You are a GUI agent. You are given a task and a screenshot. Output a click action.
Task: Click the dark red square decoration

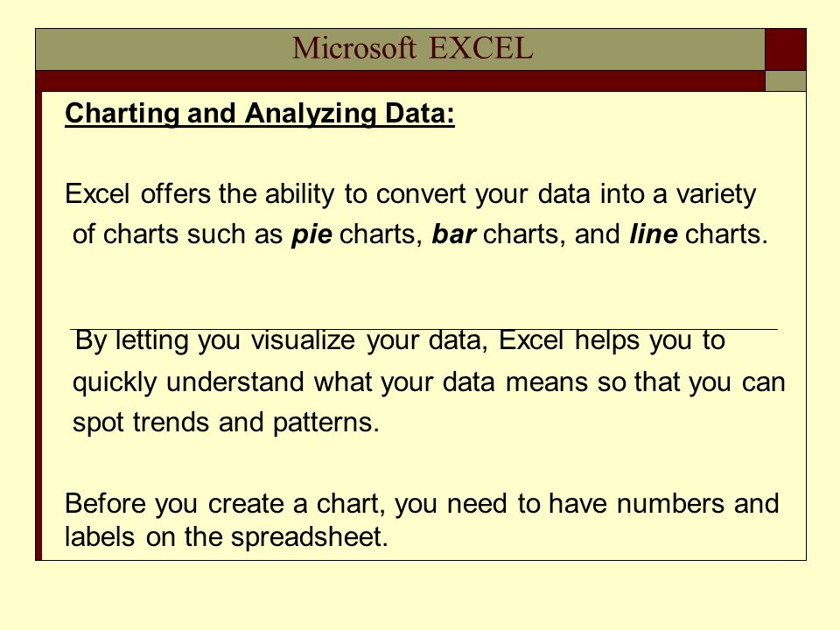click(x=786, y=50)
